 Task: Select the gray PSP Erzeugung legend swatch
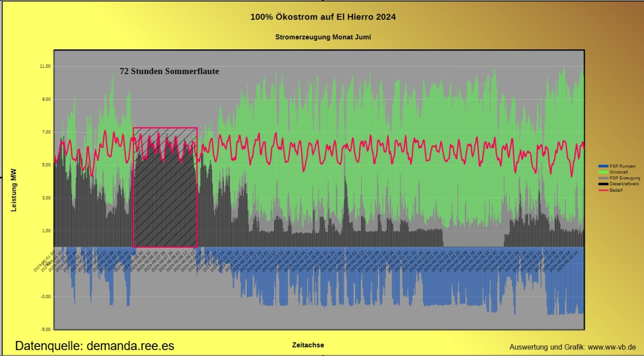pos(603,178)
